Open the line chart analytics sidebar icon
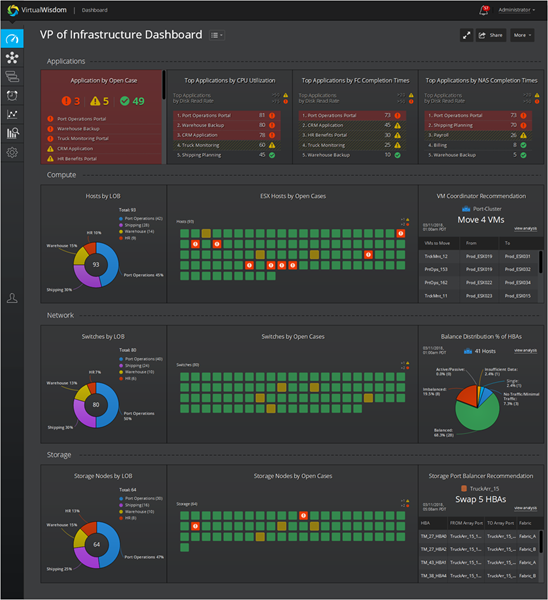The width and height of the screenshot is (548, 600). pos(12,114)
